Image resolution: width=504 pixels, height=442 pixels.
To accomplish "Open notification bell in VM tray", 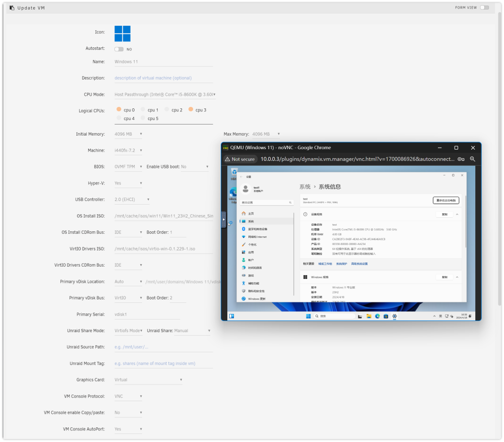I will [470, 317].
